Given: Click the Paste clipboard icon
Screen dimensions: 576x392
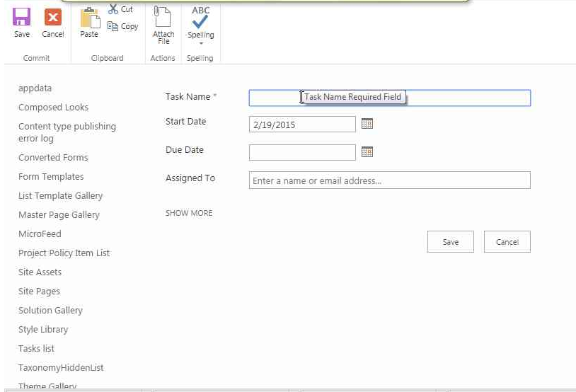Looking at the screenshot, I should tap(90, 18).
